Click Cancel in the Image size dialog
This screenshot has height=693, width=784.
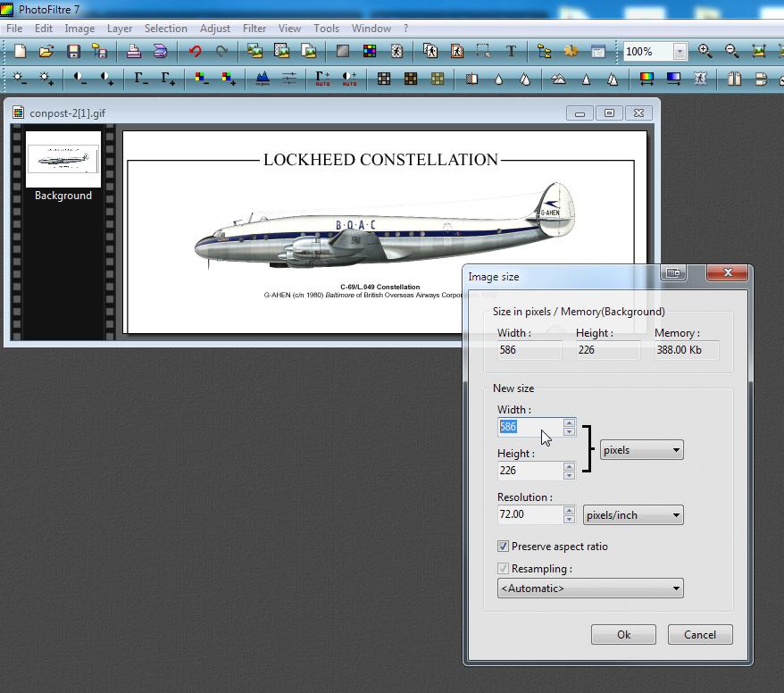coord(700,634)
